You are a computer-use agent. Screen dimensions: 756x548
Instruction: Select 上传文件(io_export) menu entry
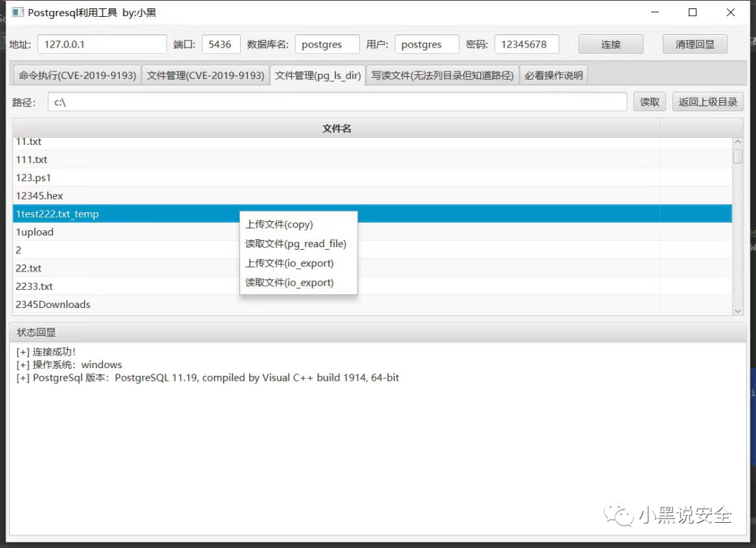point(298,263)
